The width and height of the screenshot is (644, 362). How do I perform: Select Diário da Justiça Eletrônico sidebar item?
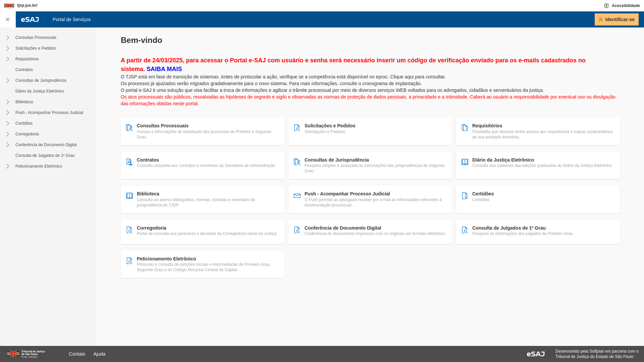[x=40, y=91]
